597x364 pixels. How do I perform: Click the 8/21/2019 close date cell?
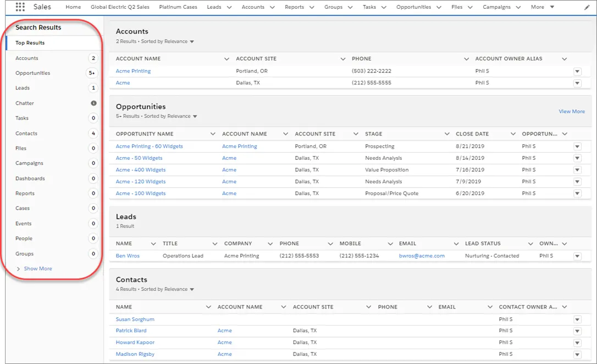tap(470, 147)
